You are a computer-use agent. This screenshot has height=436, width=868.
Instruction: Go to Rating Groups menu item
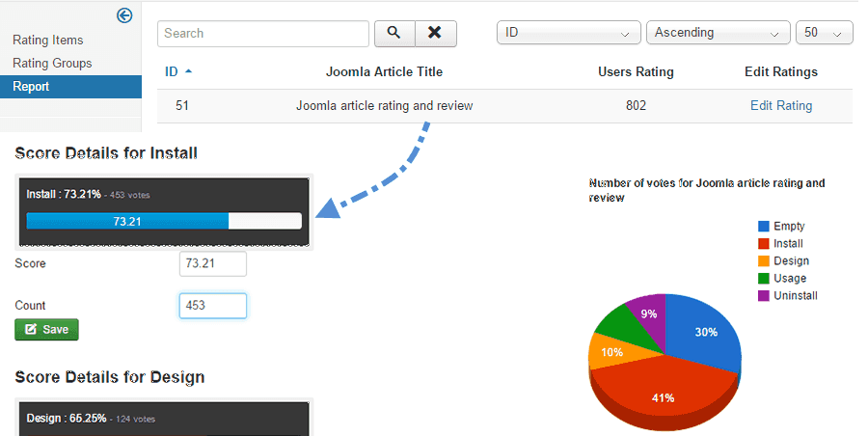tap(52, 64)
